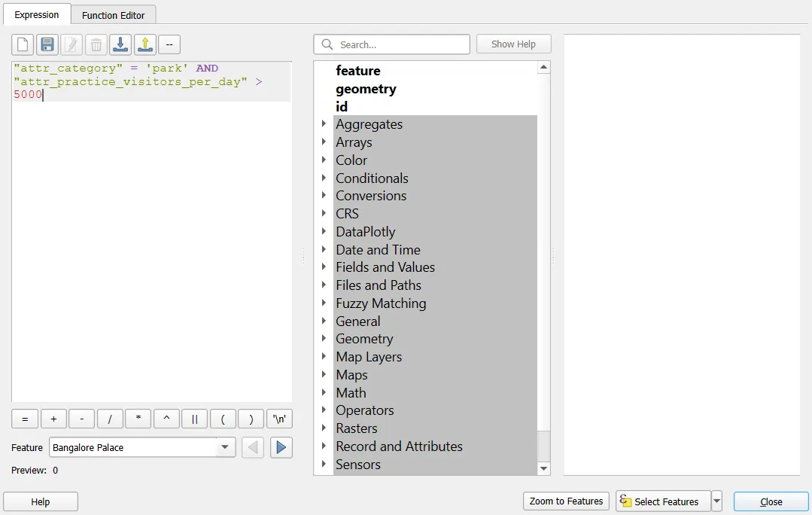Export user expressions with the upload arrow icon
The height and width of the screenshot is (515, 812).
(x=145, y=44)
